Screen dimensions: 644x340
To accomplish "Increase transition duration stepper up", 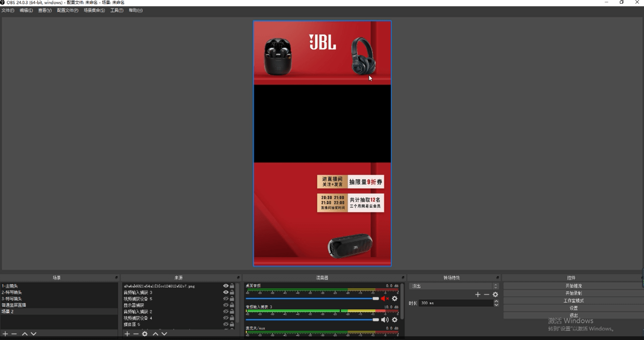I will point(496,301).
